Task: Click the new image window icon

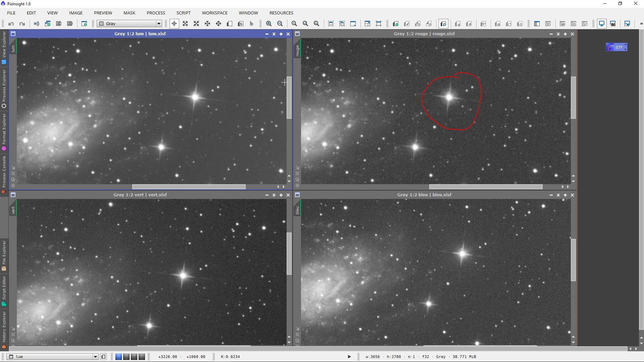Action: (x=84, y=24)
